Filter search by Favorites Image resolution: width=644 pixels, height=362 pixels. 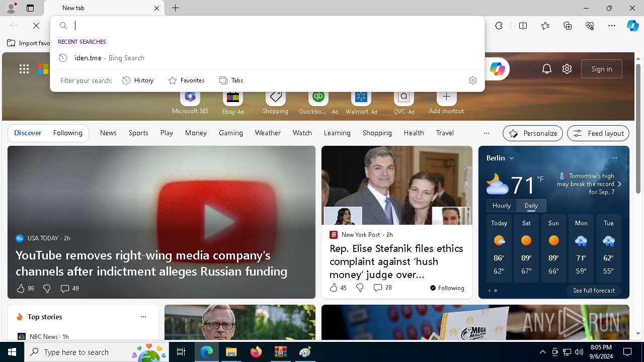186,80
